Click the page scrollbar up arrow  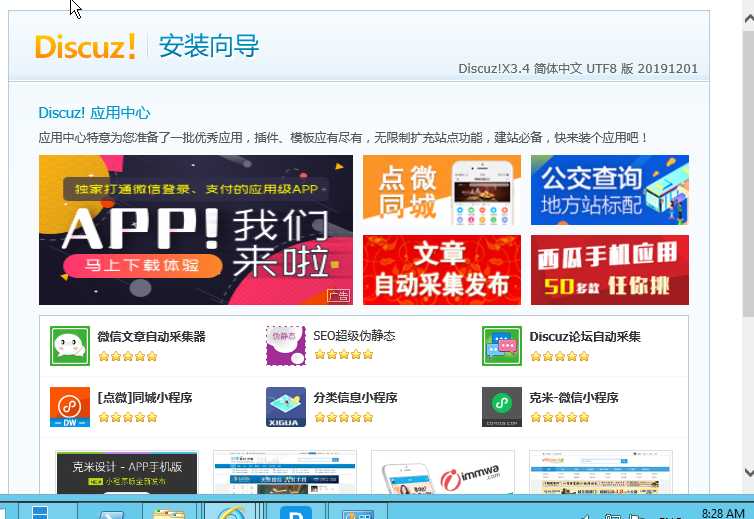coord(749,19)
